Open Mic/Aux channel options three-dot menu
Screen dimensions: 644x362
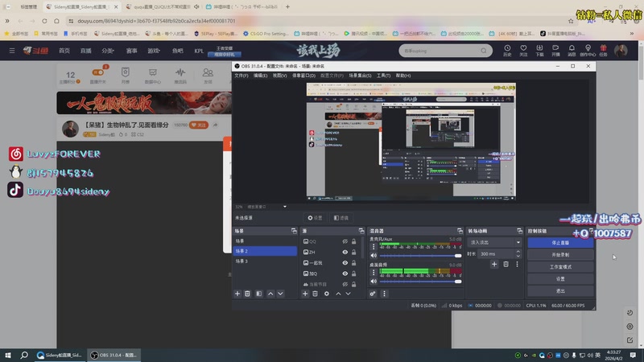(x=374, y=247)
